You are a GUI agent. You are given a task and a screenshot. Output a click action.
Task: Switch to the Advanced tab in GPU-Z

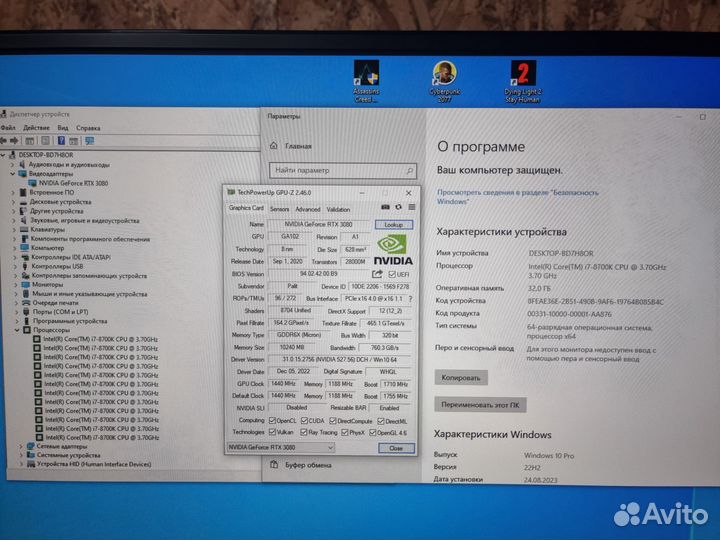(308, 209)
